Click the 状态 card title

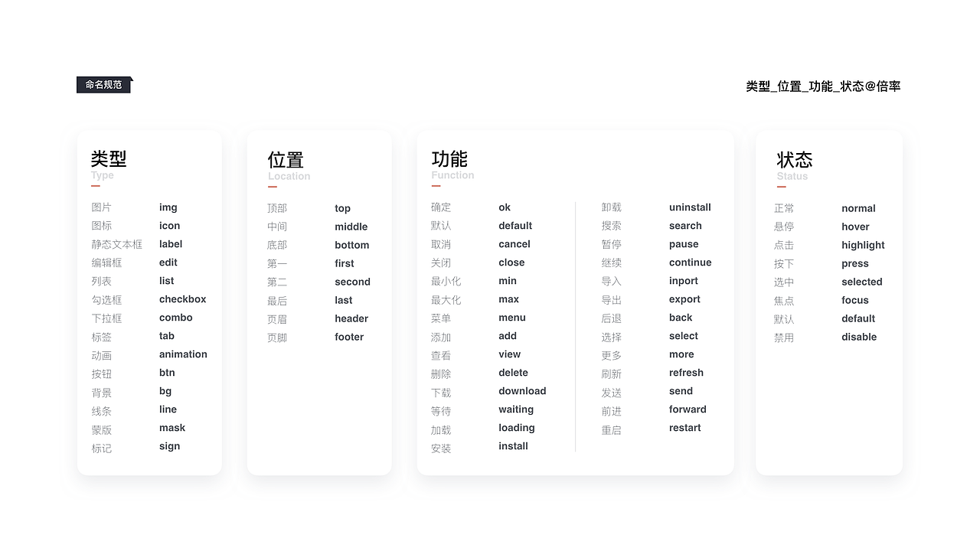795,160
